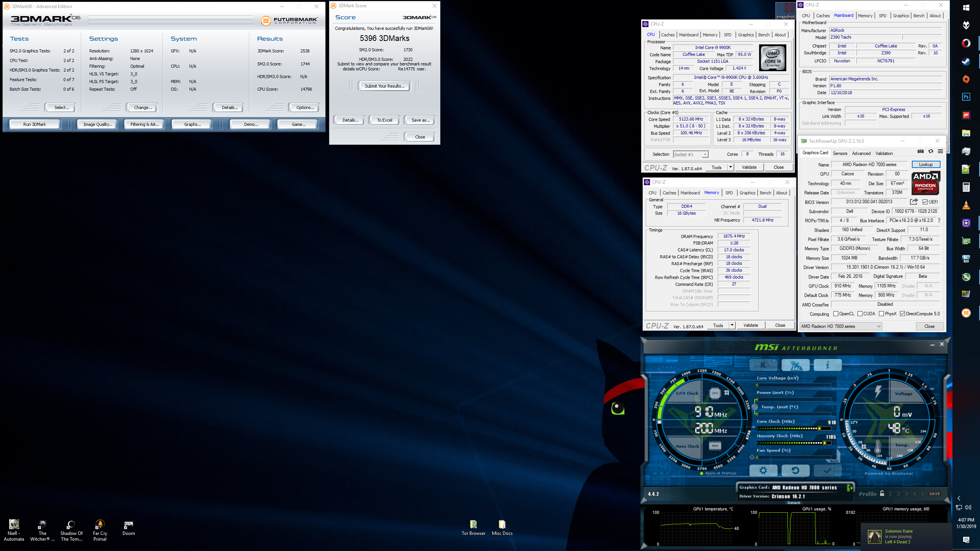Open Doom desktop shortcut
This screenshot has height=551, width=980.
(x=129, y=528)
